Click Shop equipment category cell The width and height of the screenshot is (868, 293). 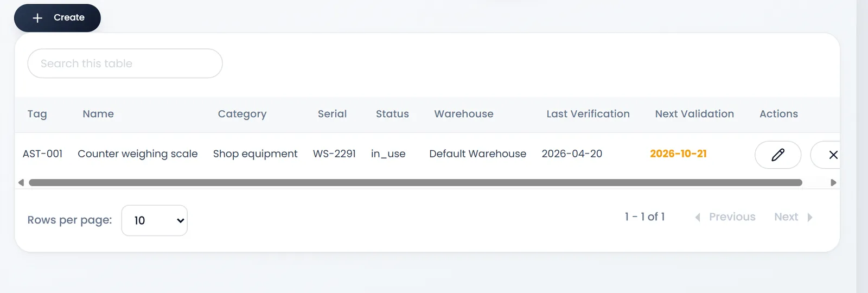point(255,154)
